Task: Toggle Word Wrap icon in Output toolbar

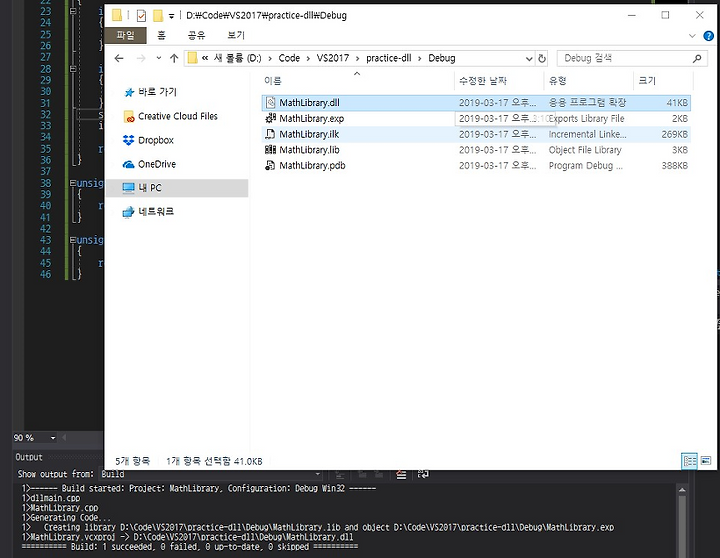Action: (x=423, y=475)
